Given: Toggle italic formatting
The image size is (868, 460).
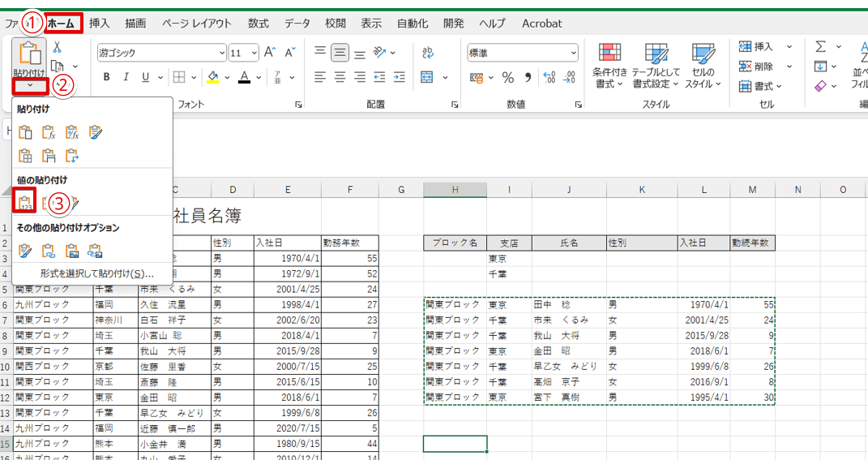Looking at the screenshot, I should 126,77.
